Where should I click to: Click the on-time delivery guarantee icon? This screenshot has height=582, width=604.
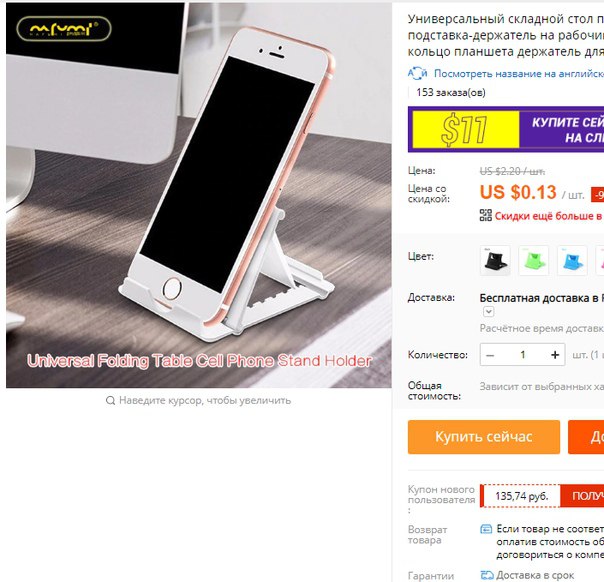tap(487, 575)
